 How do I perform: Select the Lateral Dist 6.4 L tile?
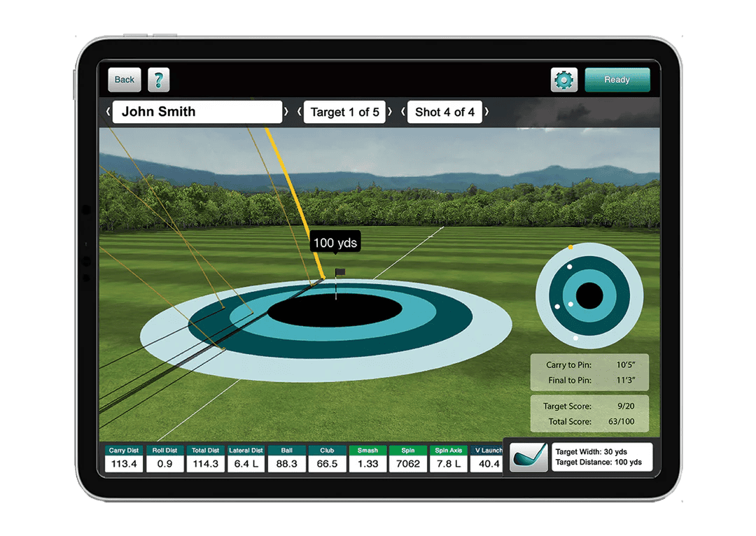(246, 458)
